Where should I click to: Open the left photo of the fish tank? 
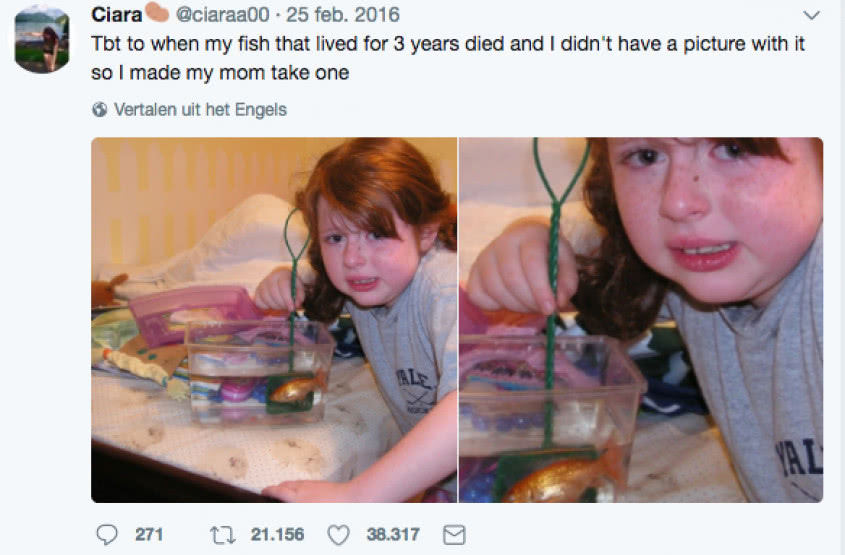click(274, 319)
